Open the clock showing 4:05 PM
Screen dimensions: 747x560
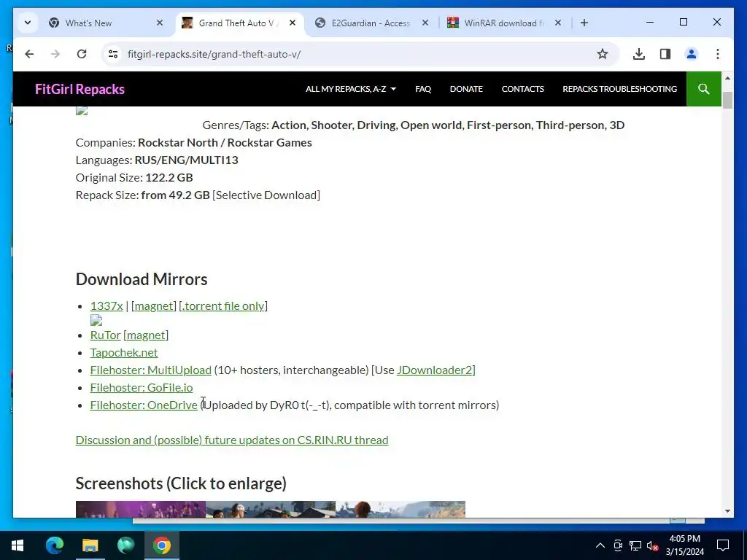pyautogui.click(x=684, y=545)
